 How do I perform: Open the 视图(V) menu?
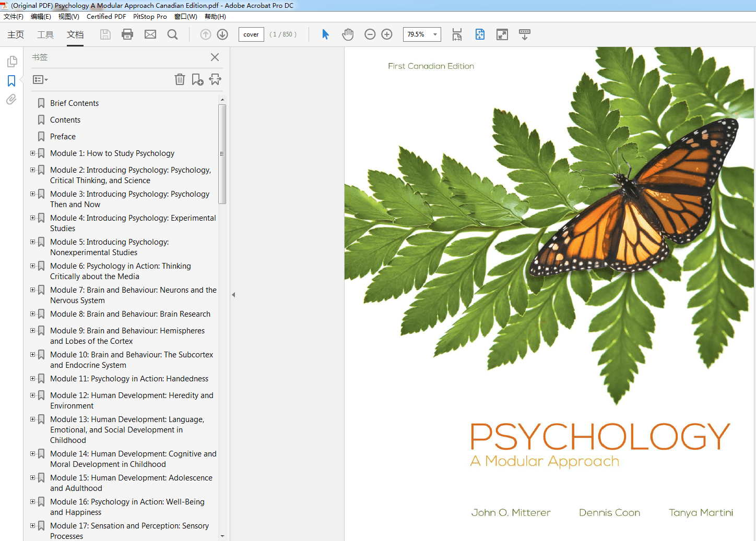pos(68,16)
